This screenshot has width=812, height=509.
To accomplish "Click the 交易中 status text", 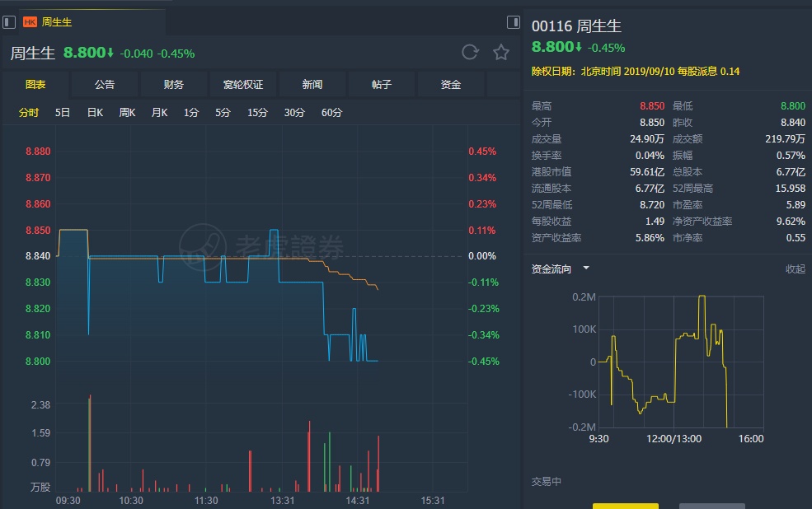I will [547, 482].
